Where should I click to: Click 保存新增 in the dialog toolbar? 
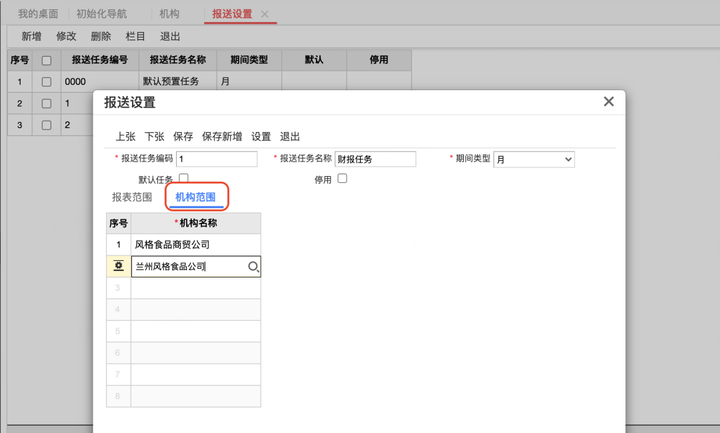pyautogui.click(x=222, y=136)
